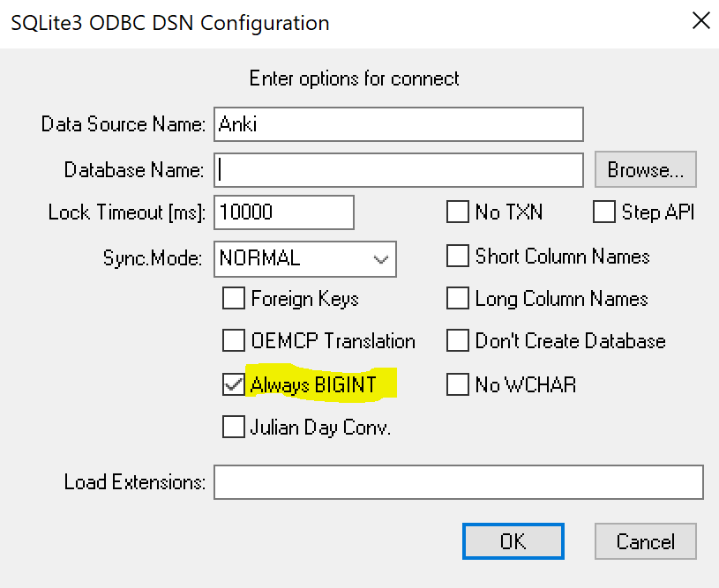Enable the No TXN checkbox
The height and width of the screenshot is (588, 719).
[x=458, y=212]
